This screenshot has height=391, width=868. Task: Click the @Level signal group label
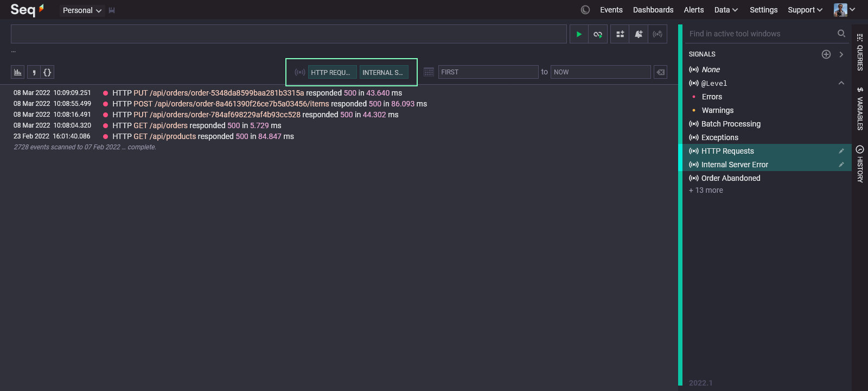pos(714,83)
